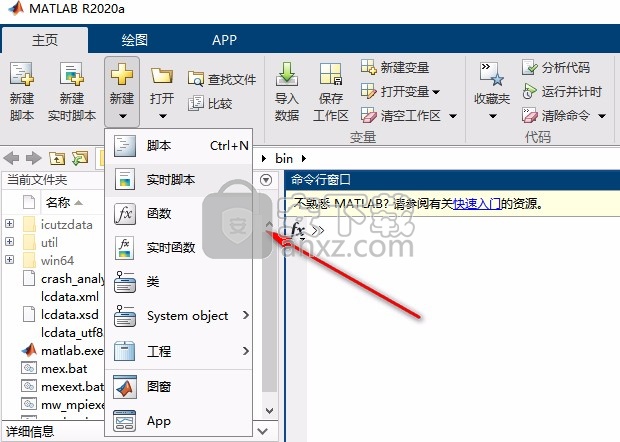Click Clear Workspace (清空工作区)
The height and width of the screenshot is (442, 620).
(401, 115)
